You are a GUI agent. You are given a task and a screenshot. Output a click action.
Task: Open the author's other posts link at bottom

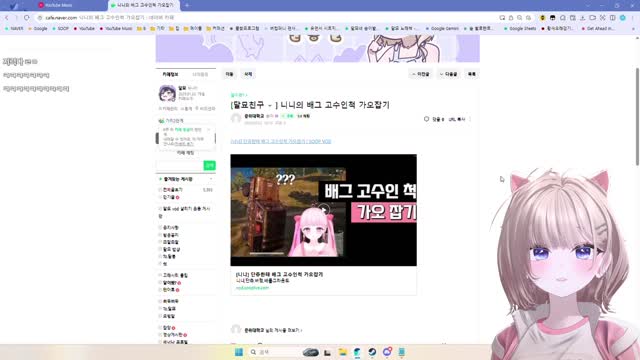click(x=273, y=330)
